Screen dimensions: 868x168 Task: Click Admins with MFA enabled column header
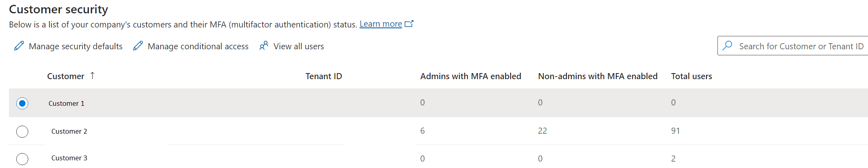coord(470,76)
